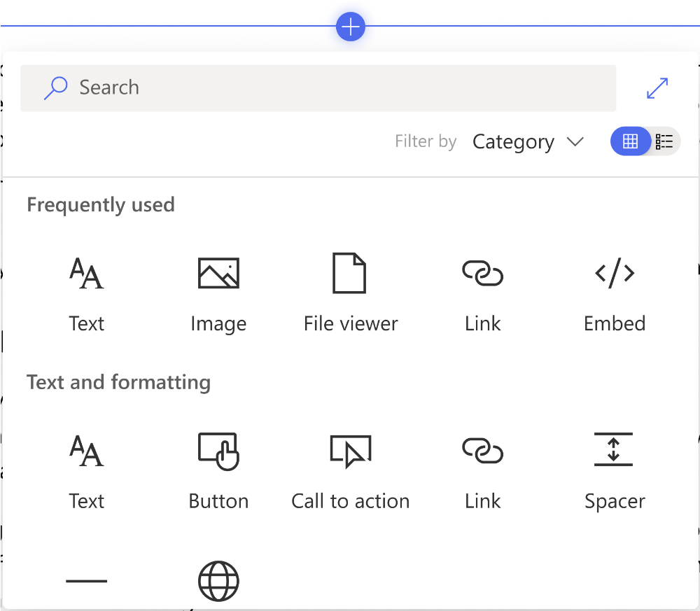Click the magnifying glass search icon
Viewport: 700px width, 611px height.
point(55,88)
